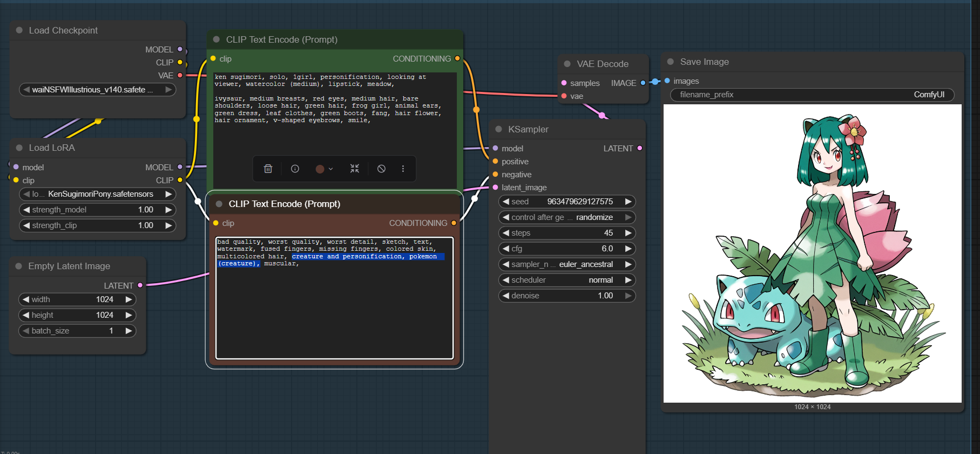This screenshot has height=454, width=980.
Task: Toggle collapse dot on Load Checkpoint node
Action: (19, 30)
